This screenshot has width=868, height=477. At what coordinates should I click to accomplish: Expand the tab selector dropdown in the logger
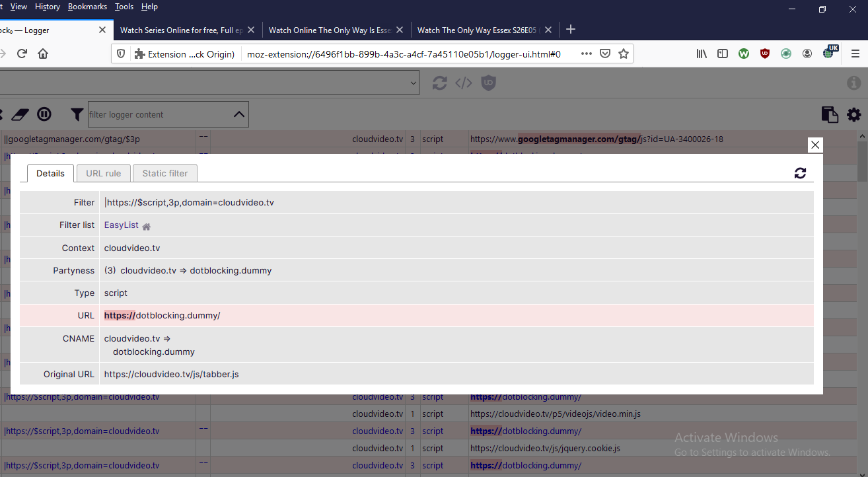point(414,82)
